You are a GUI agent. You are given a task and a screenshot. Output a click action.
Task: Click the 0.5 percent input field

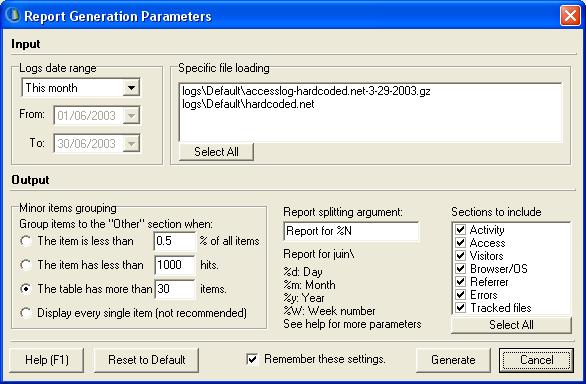(x=175, y=241)
